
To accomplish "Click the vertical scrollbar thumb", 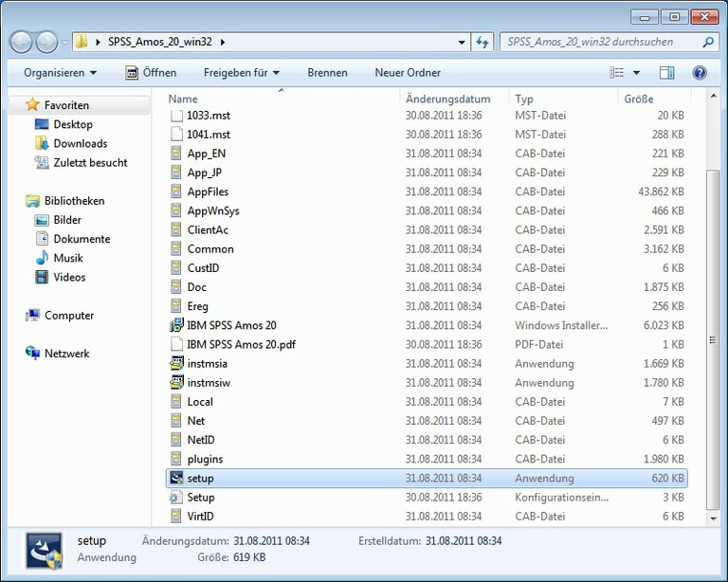I will (x=713, y=340).
